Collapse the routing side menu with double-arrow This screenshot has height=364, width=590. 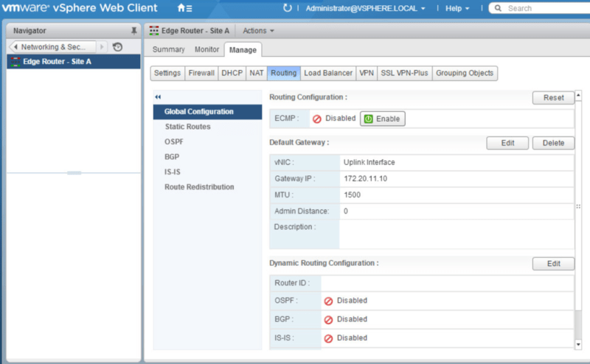click(x=158, y=97)
